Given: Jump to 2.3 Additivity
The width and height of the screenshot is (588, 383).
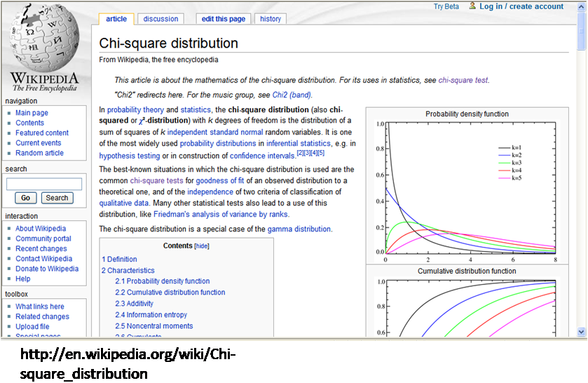Looking at the screenshot, I should click(x=135, y=304).
